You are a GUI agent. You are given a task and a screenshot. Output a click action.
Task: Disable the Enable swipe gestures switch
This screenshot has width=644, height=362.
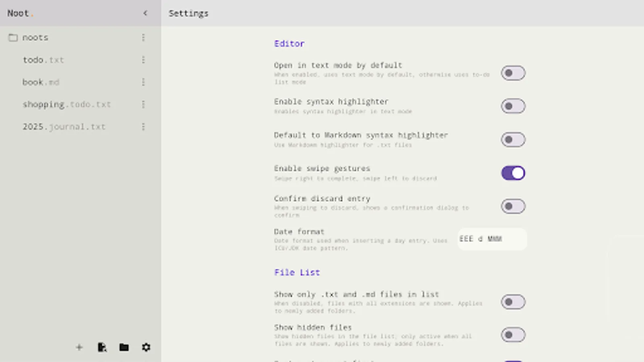coord(513,173)
